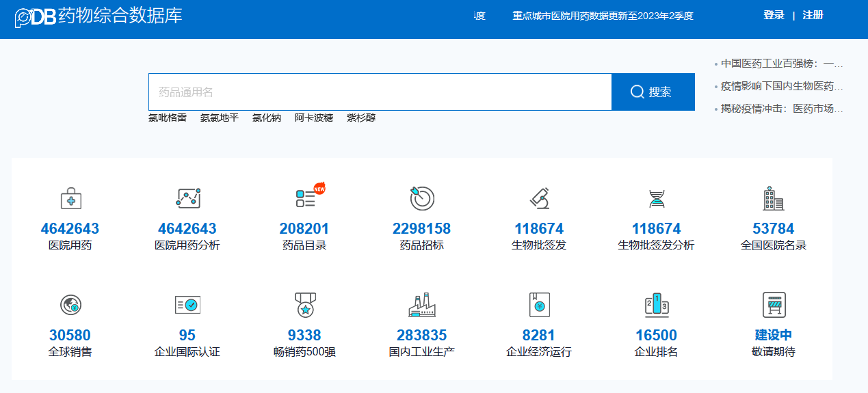Open the 全国医院名录 building icon
The width and height of the screenshot is (868, 393).
(x=774, y=198)
